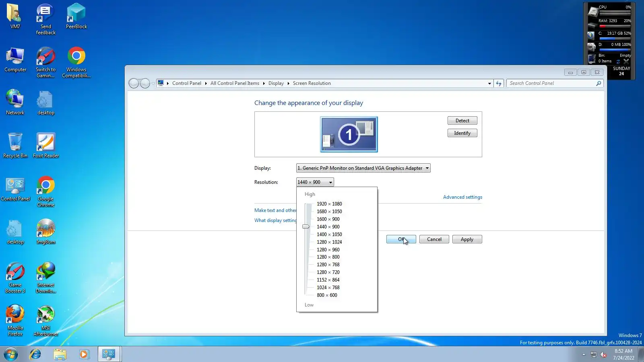644x362 pixels.
Task: Open recent pages dropdown beside forward button
Action: [x=153, y=83]
